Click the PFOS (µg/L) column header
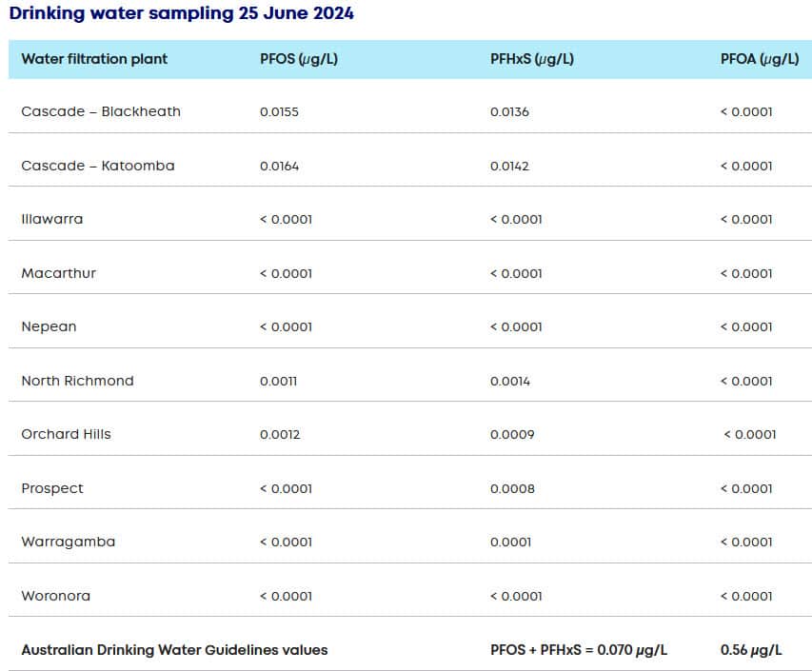Viewport: 812px width, 671px height. (x=299, y=59)
